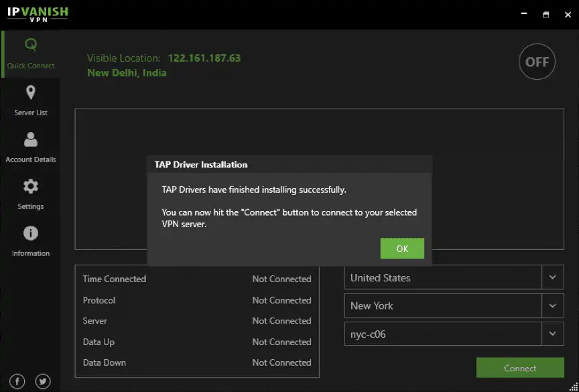The height and width of the screenshot is (392, 579).
Task: Click the Visible Location label
Action: pyautogui.click(x=124, y=58)
